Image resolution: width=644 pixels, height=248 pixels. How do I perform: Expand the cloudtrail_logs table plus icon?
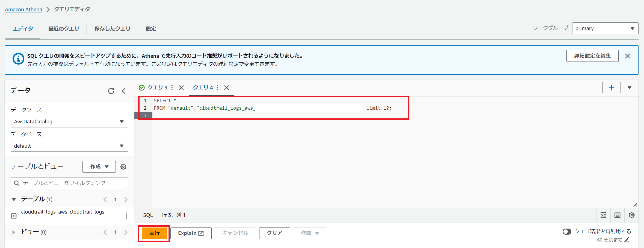pyautogui.click(x=14, y=216)
